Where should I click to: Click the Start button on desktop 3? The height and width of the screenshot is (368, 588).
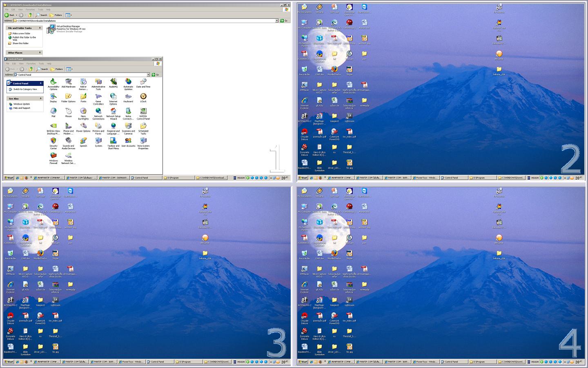coord(9,362)
